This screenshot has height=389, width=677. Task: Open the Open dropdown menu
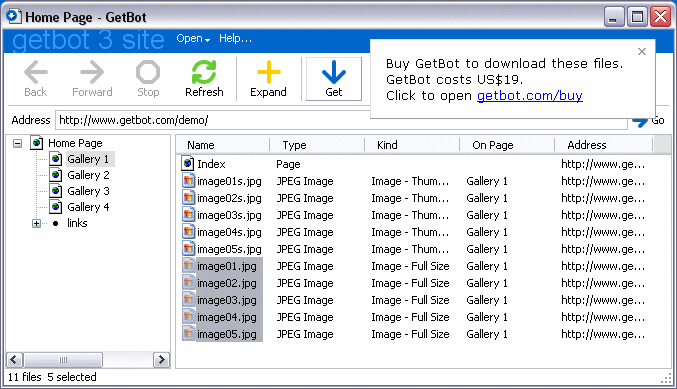(193, 38)
